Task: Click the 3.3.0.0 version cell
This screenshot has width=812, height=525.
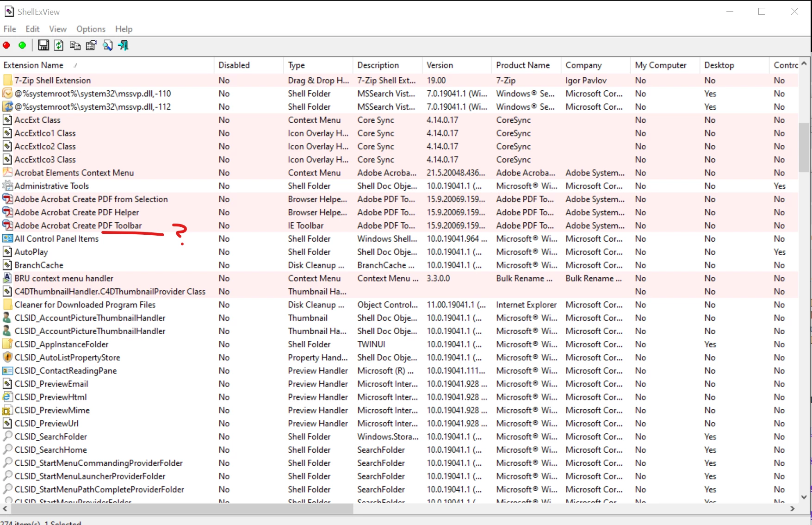Action: pyautogui.click(x=438, y=278)
